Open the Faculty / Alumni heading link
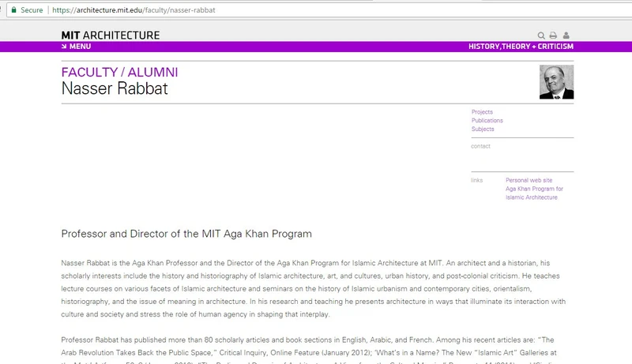This screenshot has height=364, width=632. (119, 72)
